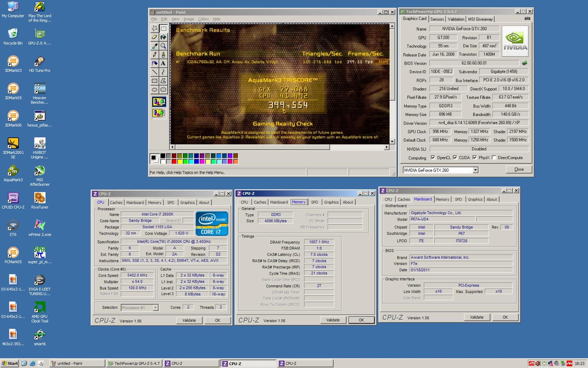Click the GPU-Z screenshot camera icon
588x368 pixels.
527,18
